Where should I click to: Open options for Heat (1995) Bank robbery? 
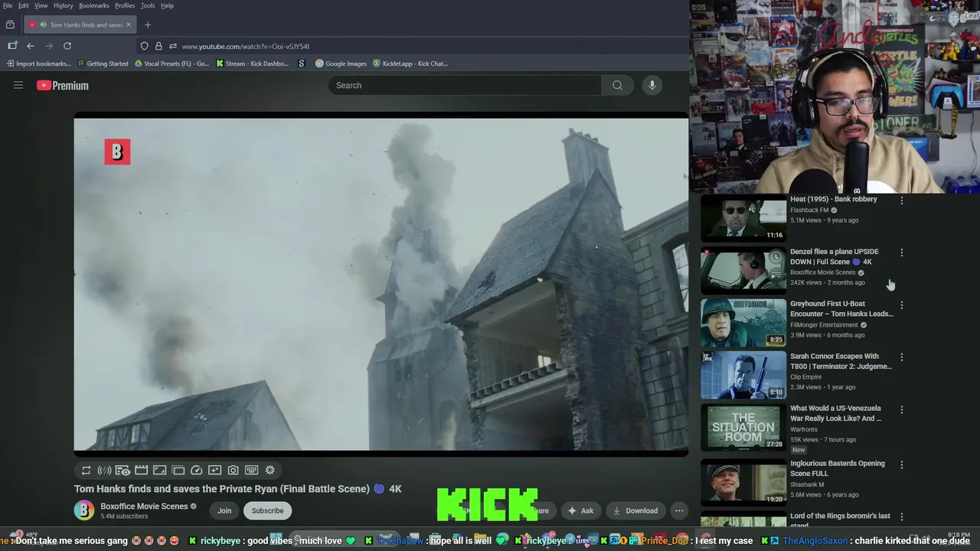901,201
